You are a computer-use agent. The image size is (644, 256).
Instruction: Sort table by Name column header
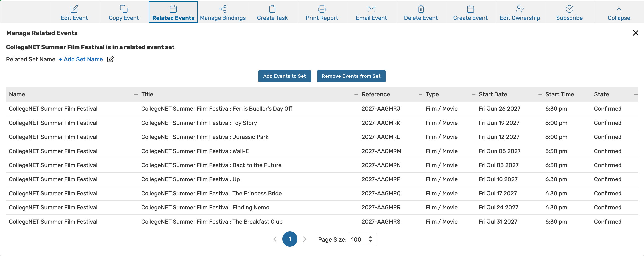tap(17, 94)
